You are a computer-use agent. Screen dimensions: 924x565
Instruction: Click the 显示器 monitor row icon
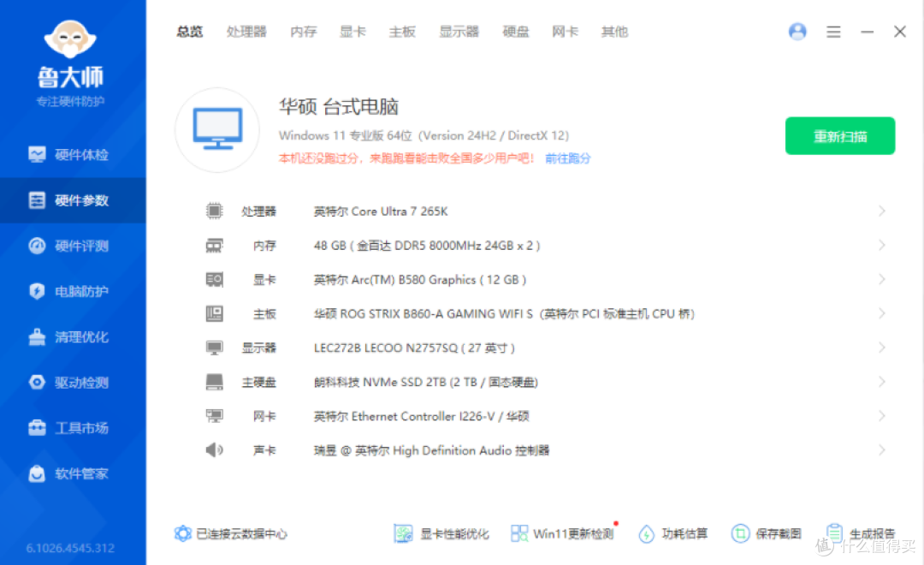pyautogui.click(x=214, y=348)
